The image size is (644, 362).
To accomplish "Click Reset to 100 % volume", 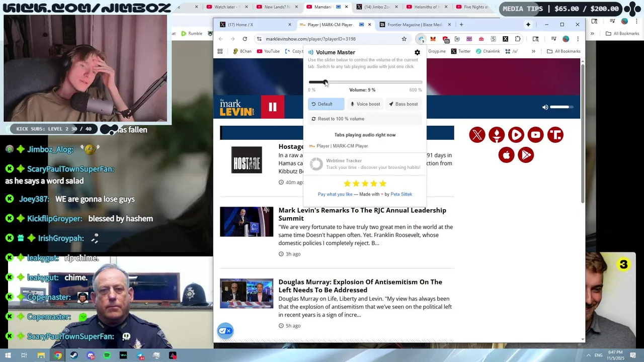I will (365, 119).
